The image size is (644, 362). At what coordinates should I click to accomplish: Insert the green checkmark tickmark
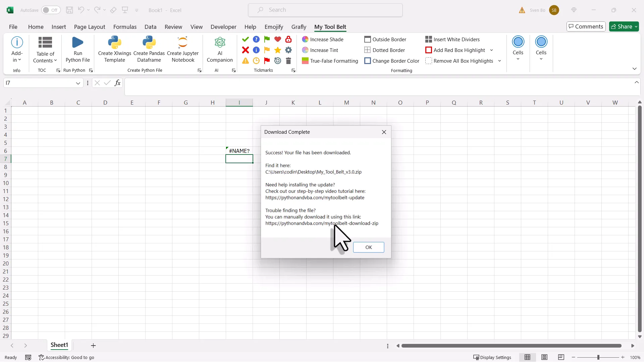(x=246, y=40)
